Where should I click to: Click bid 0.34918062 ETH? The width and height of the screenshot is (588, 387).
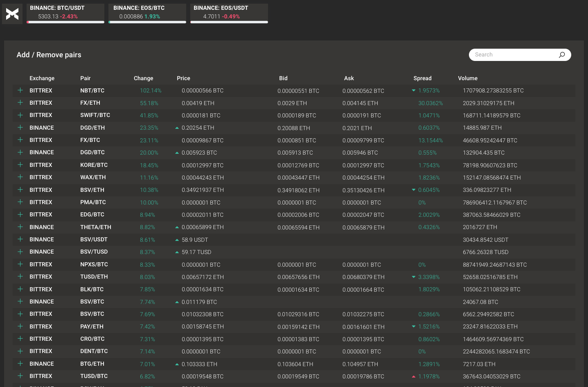click(x=298, y=190)
